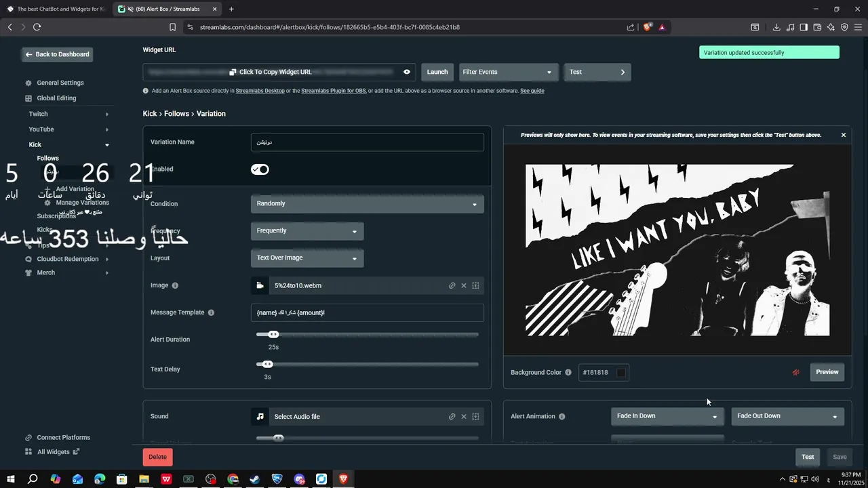Open the media gallery grid icon in Sound row

pos(475,417)
